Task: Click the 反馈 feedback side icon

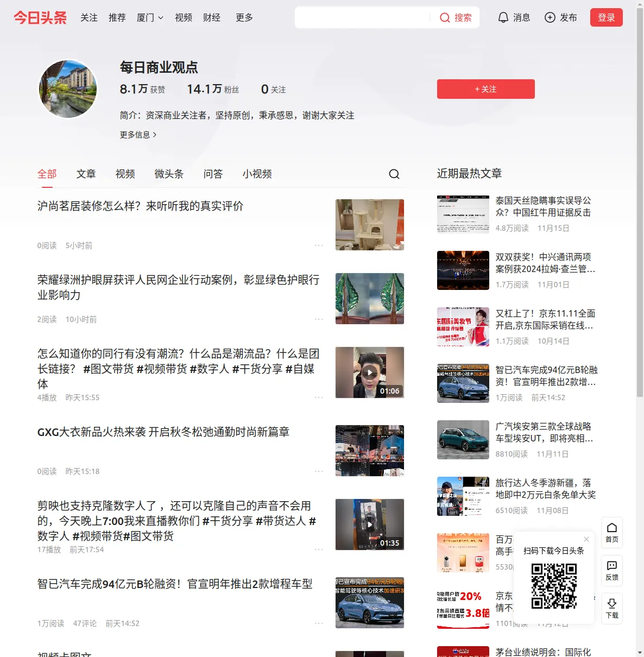Action: tap(612, 571)
